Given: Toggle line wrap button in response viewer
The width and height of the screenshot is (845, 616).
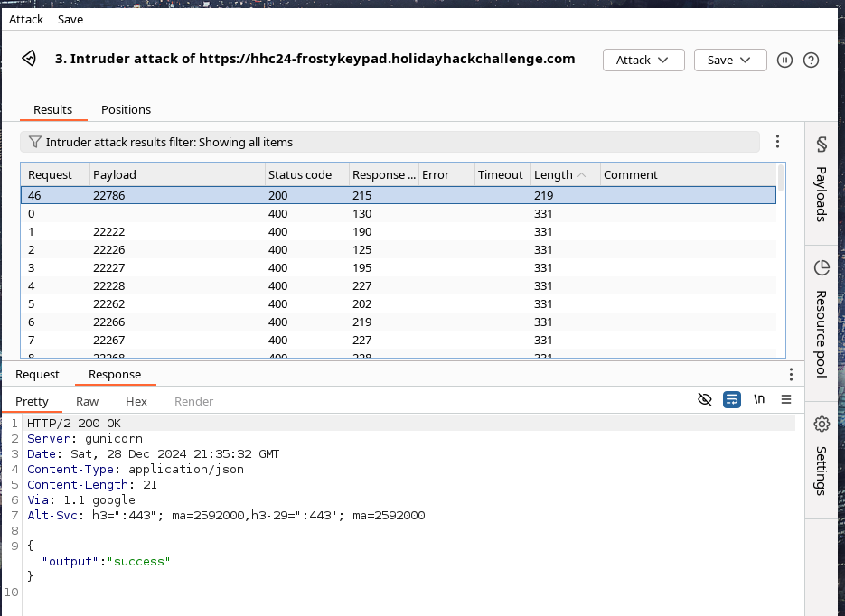Looking at the screenshot, I should pos(732,399).
